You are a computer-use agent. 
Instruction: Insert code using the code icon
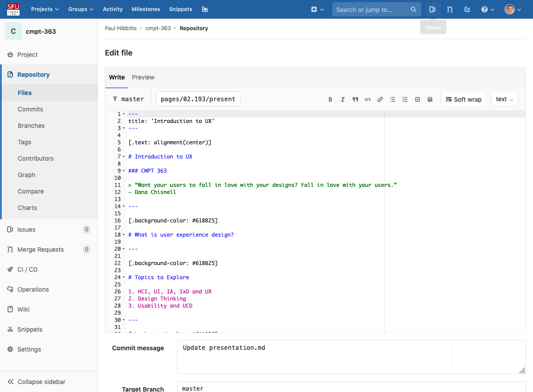click(x=368, y=99)
